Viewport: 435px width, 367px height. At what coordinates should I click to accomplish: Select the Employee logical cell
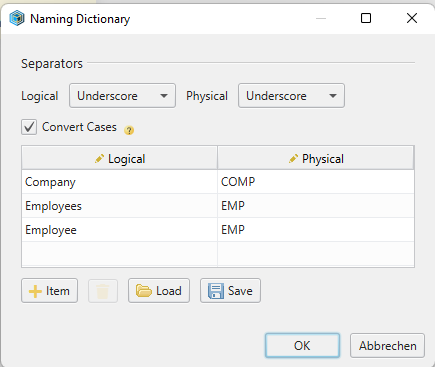coord(120,230)
